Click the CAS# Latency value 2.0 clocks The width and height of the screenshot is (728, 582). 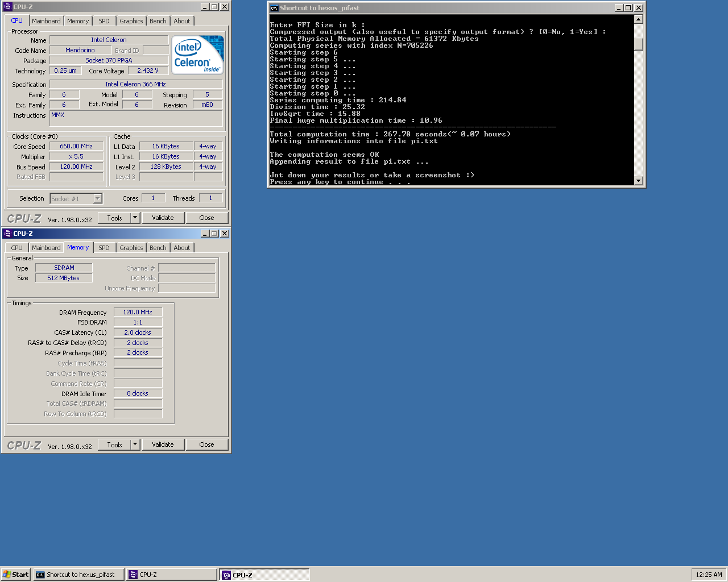pyautogui.click(x=138, y=332)
